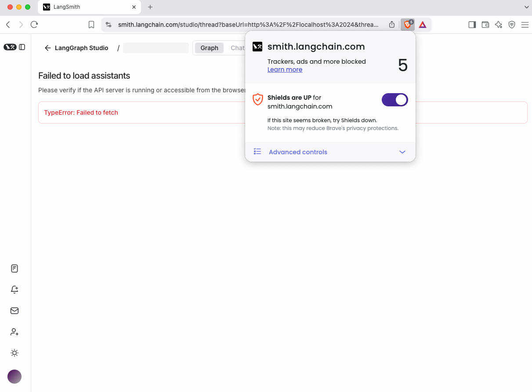Open the docs panel in LangGraph Studio sidebar
This screenshot has width=532, height=392.
tap(14, 268)
